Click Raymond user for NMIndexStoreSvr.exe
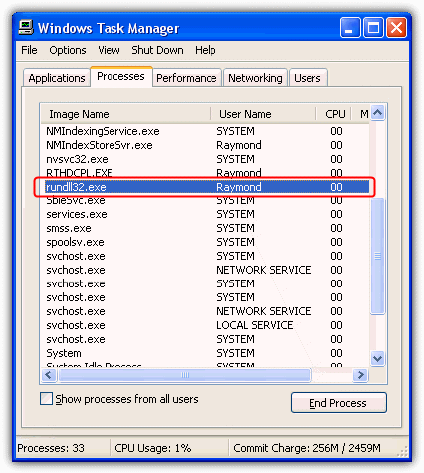 coord(239,145)
